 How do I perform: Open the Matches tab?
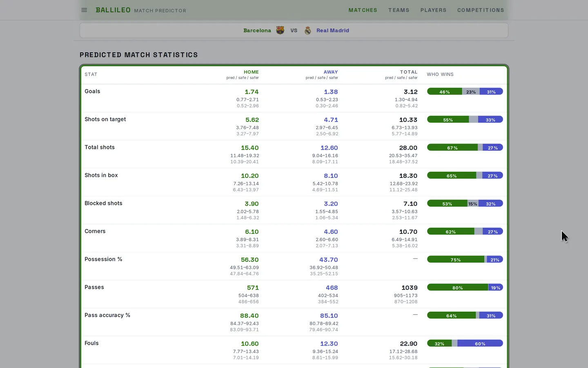[x=363, y=10]
